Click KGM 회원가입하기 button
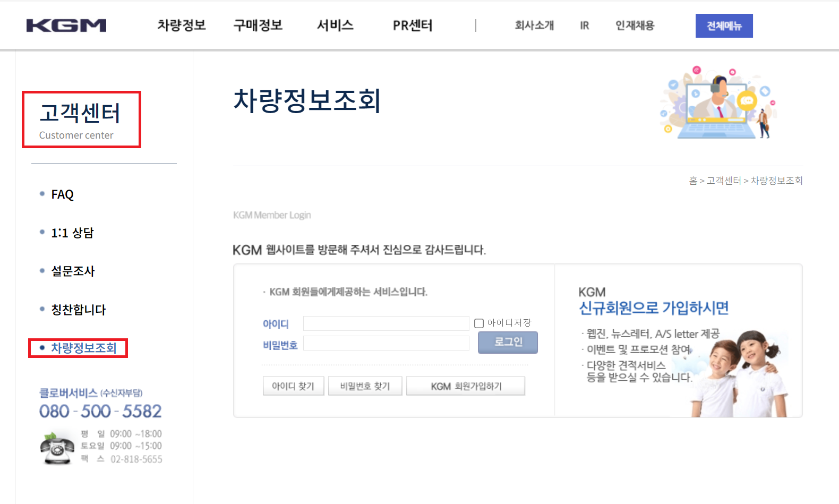This screenshot has width=839, height=504. coord(466,386)
